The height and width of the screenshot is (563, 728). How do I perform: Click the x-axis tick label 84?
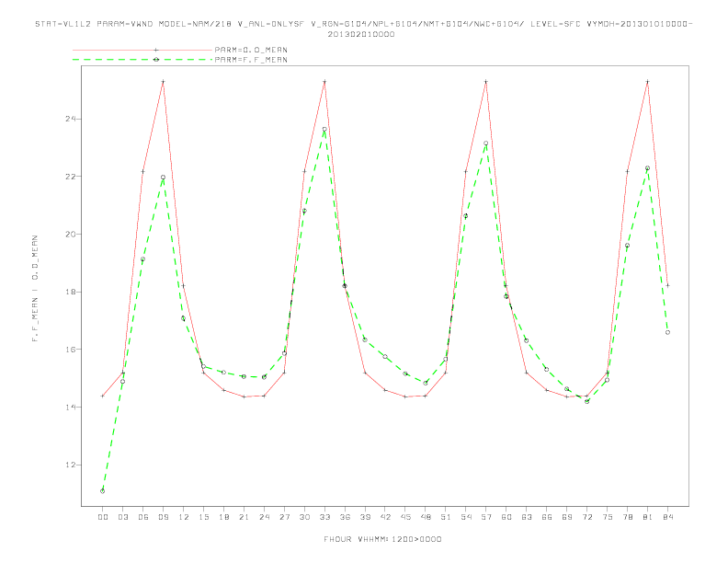coord(667,517)
